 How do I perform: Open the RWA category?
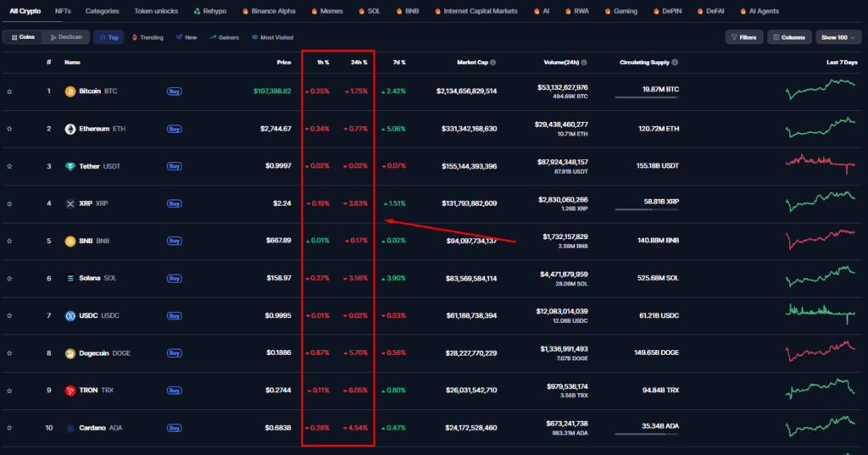click(x=577, y=11)
